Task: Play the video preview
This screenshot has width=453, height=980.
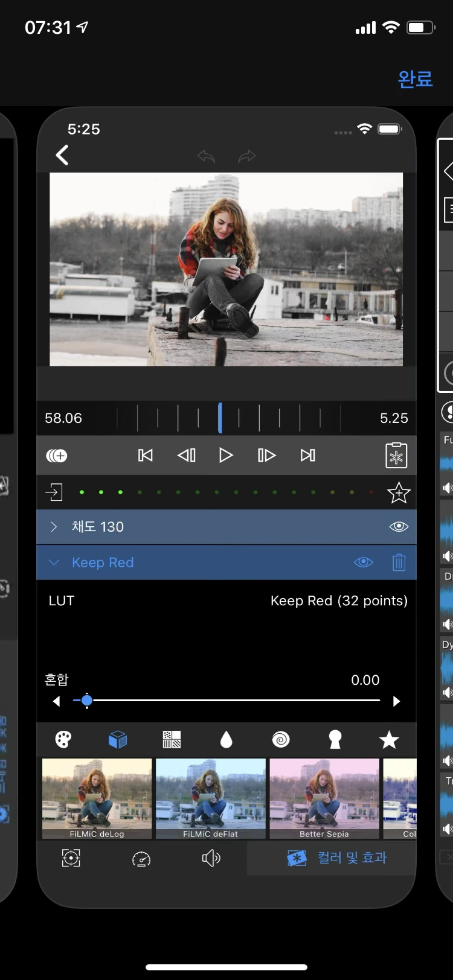Action: coord(226,455)
